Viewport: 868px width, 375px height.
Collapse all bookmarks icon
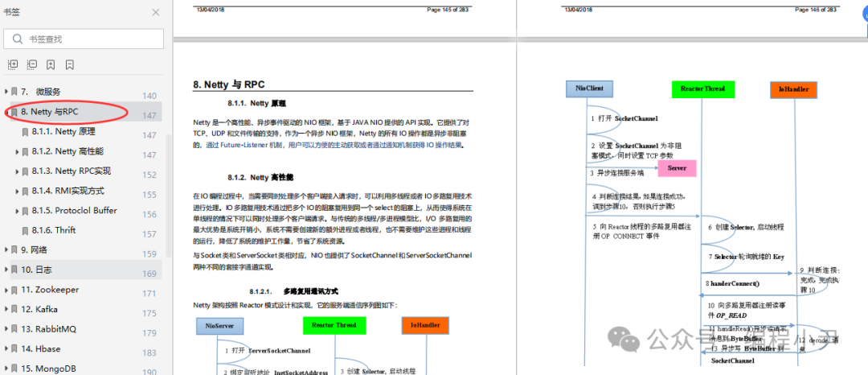click(32, 65)
